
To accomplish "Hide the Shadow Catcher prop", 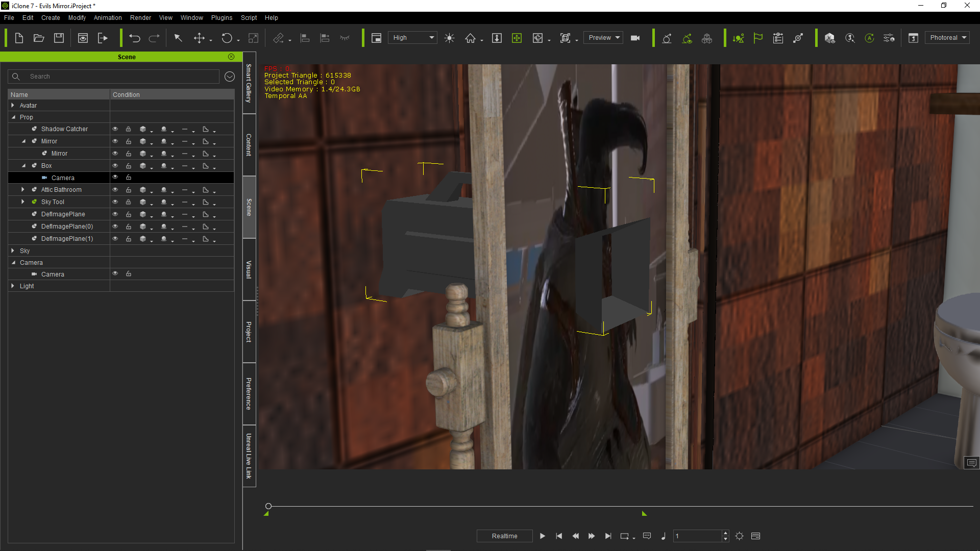I will tap(115, 129).
